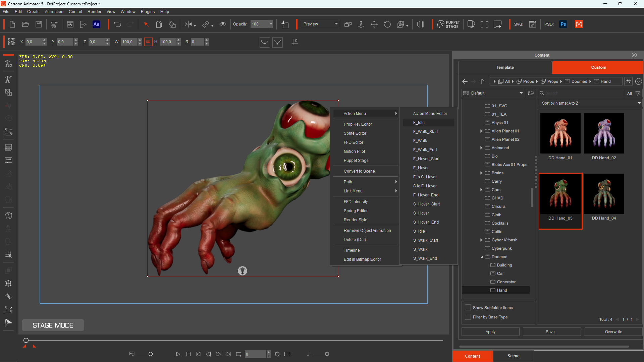644x362 pixels.
Task: Click the play button in timeline controls
Action: coord(178,354)
